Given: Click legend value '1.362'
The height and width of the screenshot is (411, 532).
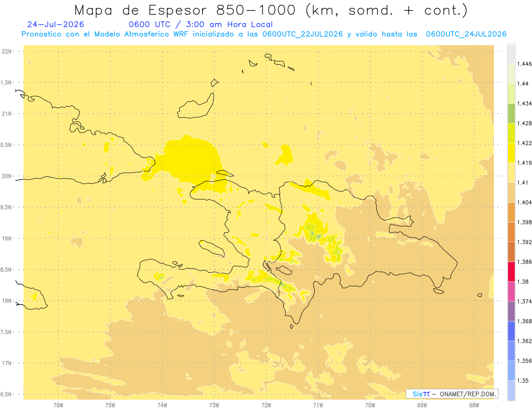Looking at the screenshot, I should pos(525,341).
